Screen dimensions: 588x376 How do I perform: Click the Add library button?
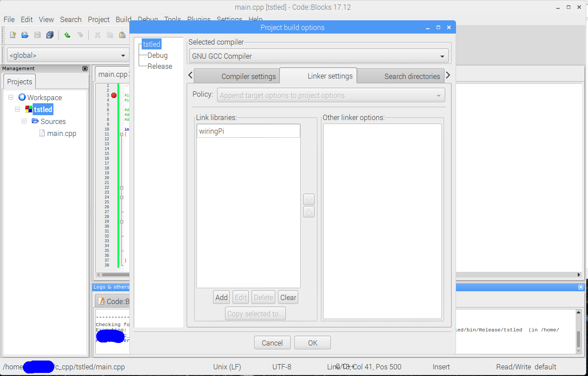click(222, 297)
